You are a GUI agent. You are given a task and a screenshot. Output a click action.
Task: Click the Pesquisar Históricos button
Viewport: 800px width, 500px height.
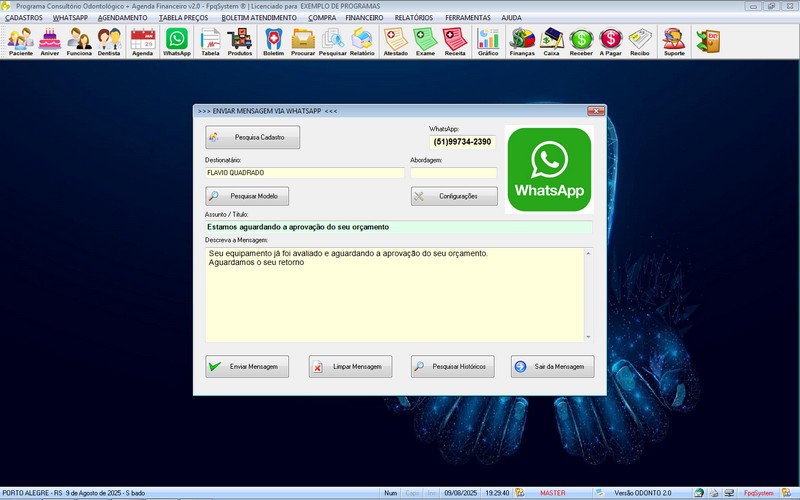coord(452,367)
